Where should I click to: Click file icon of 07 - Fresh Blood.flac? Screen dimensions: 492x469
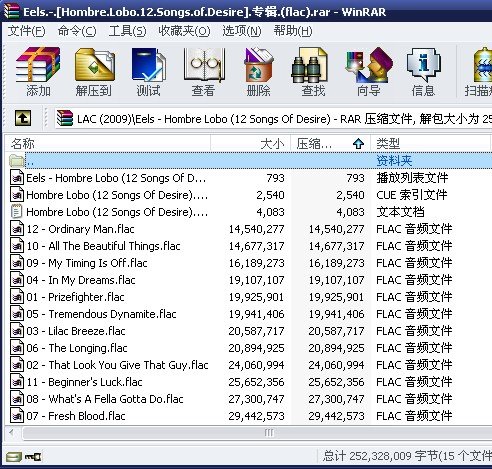click(x=17, y=416)
